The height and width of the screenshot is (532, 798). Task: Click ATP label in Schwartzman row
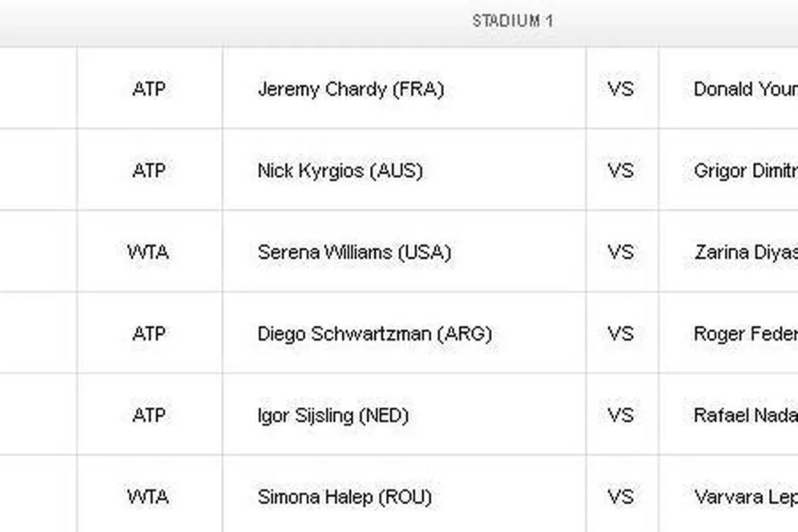point(149,334)
